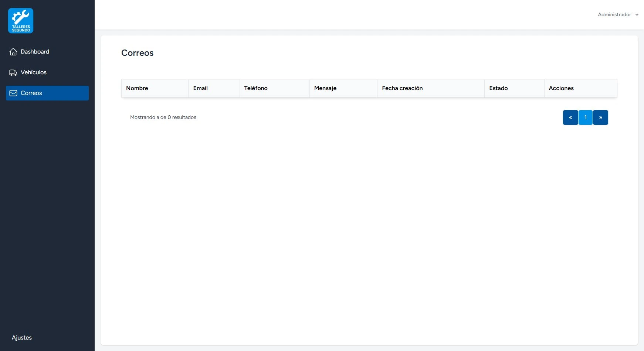Screen dimensions: 644x351
Task: Click the Estado column header
Action: click(515, 88)
